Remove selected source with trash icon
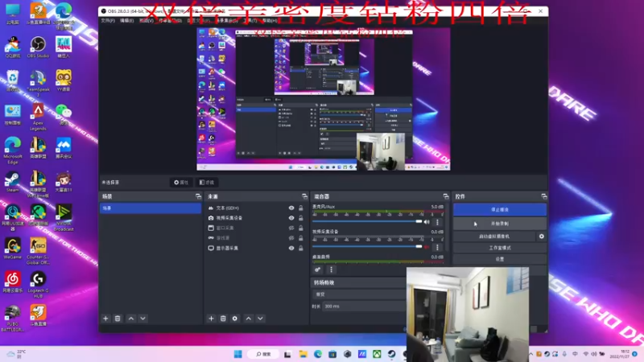Screen dimensions: 644x362 [x=223, y=319]
